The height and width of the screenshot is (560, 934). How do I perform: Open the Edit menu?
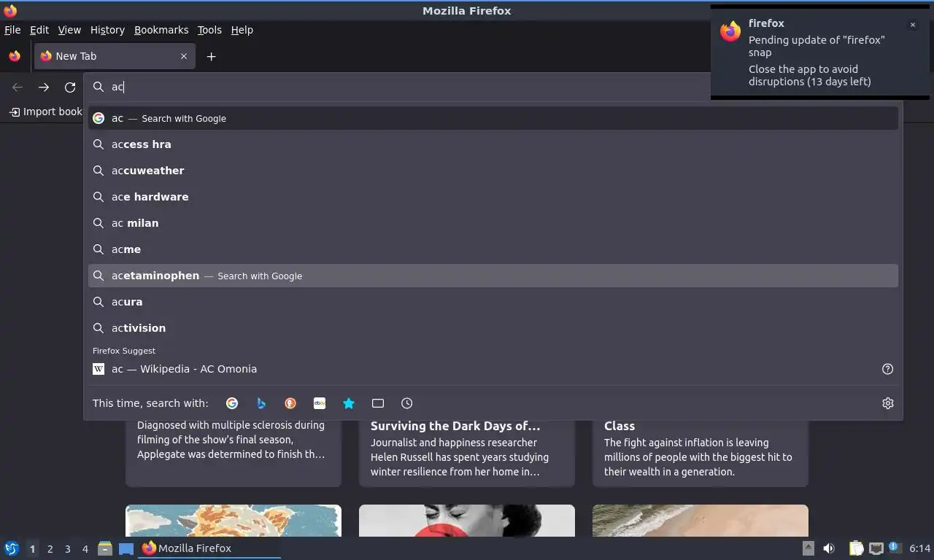coord(39,30)
